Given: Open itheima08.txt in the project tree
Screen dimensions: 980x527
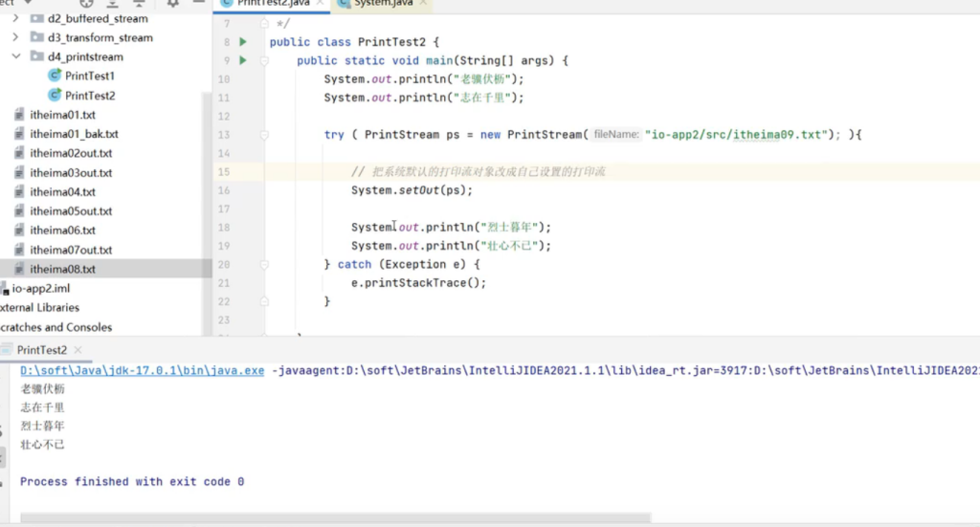Looking at the screenshot, I should pos(62,270).
